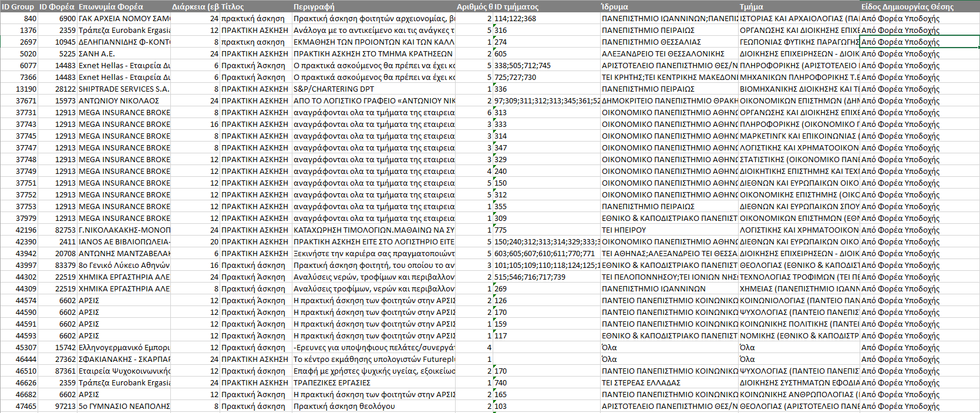Image resolution: width=980 pixels, height=413 pixels.
Task: Click the 'Πρακτική άσκηση θεολόγου' cell
Action: 373,406
